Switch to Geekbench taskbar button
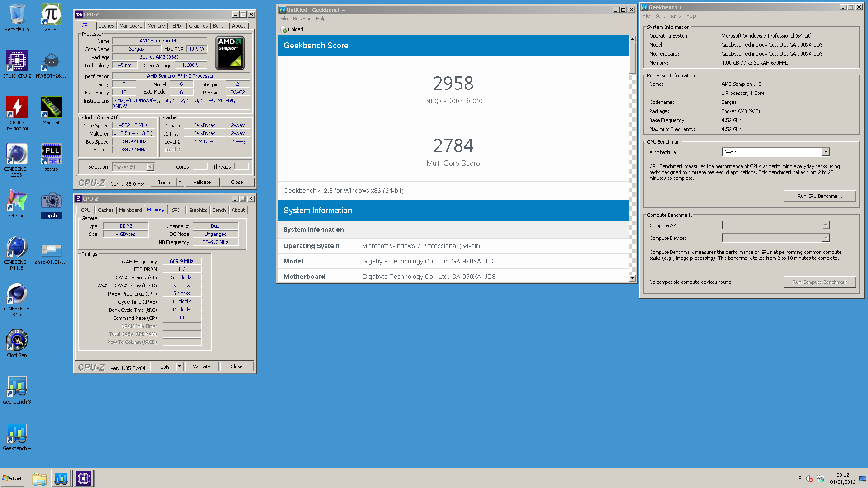The image size is (868, 488). coord(61,479)
